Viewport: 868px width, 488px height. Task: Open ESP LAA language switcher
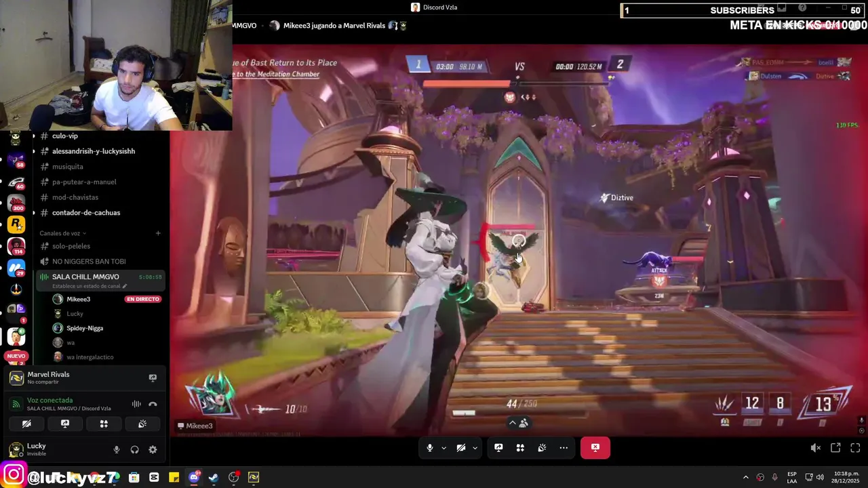pyautogui.click(x=792, y=477)
